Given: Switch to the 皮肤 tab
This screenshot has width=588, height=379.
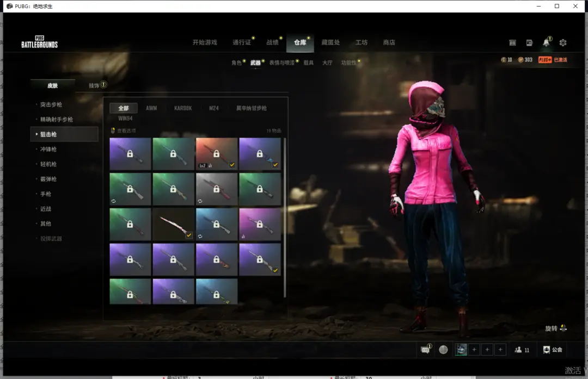Looking at the screenshot, I should click(x=52, y=85).
